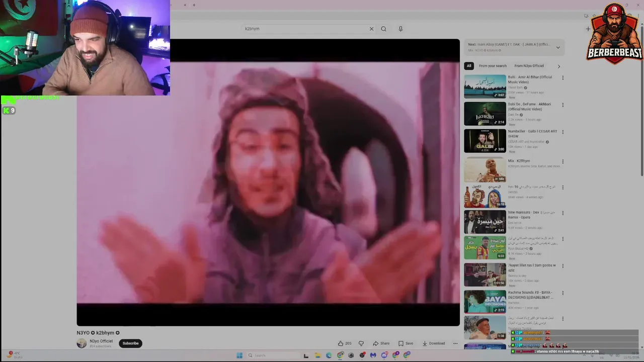Open Microsoft Edge from taskbar
This screenshot has height=362, width=644.
329,355
